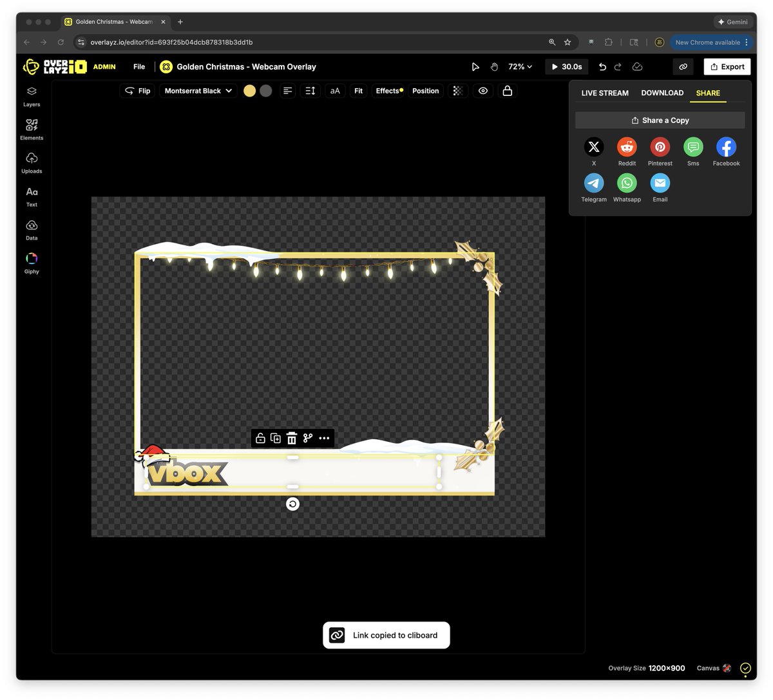The image size is (773, 700).
Task: Select the pointer cursor tool
Action: tap(475, 67)
